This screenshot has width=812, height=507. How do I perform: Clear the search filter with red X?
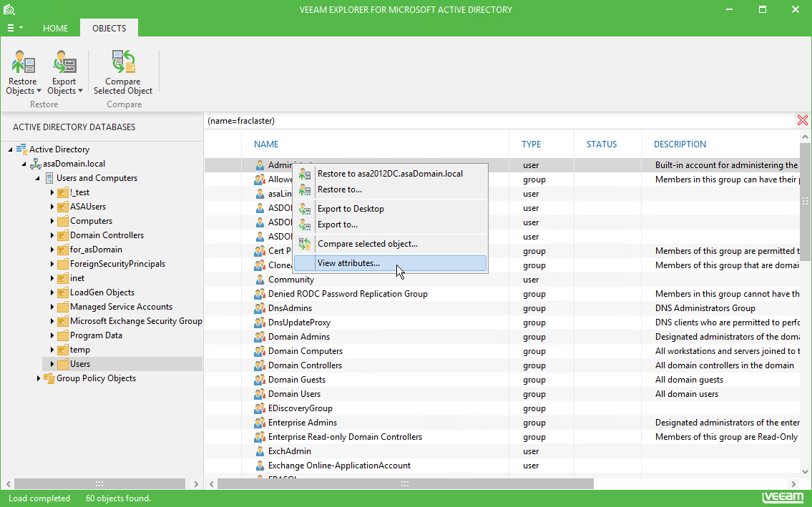pyautogui.click(x=803, y=121)
